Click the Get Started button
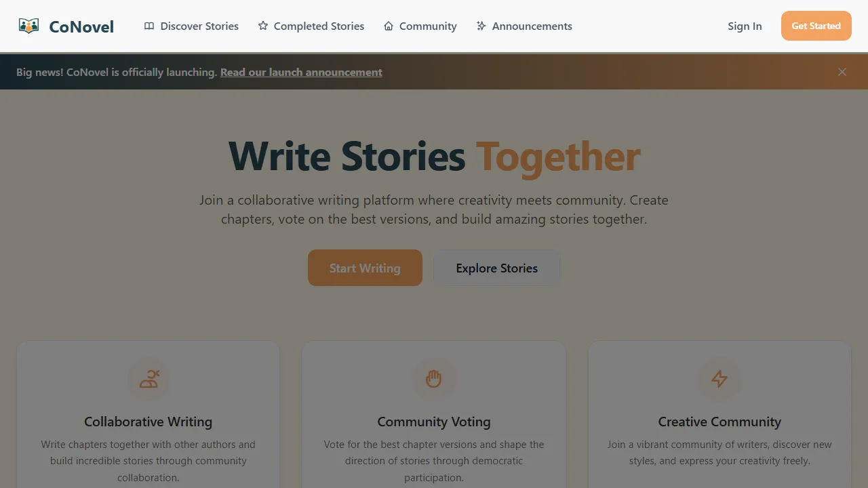868x488 pixels. point(816,26)
